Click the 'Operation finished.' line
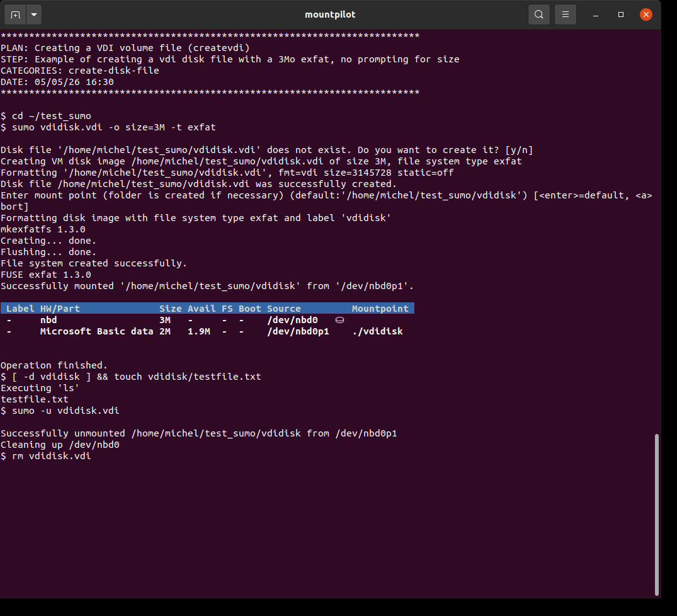Image resolution: width=677 pixels, height=616 pixels. tap(54, 365)
